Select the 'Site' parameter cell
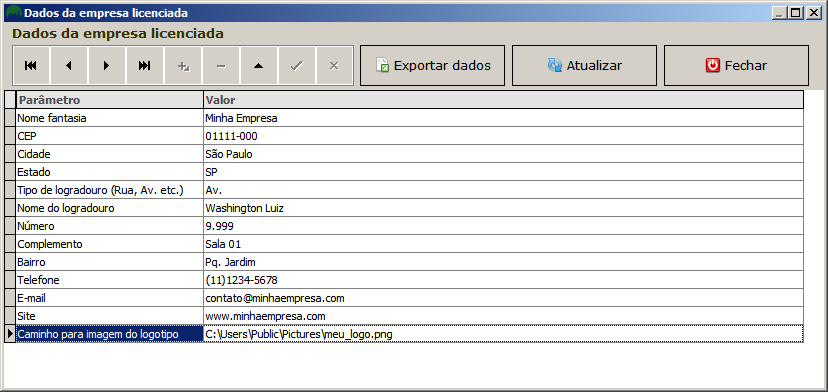The width and height of the screenshot is (828, 392). pos(110,316)
